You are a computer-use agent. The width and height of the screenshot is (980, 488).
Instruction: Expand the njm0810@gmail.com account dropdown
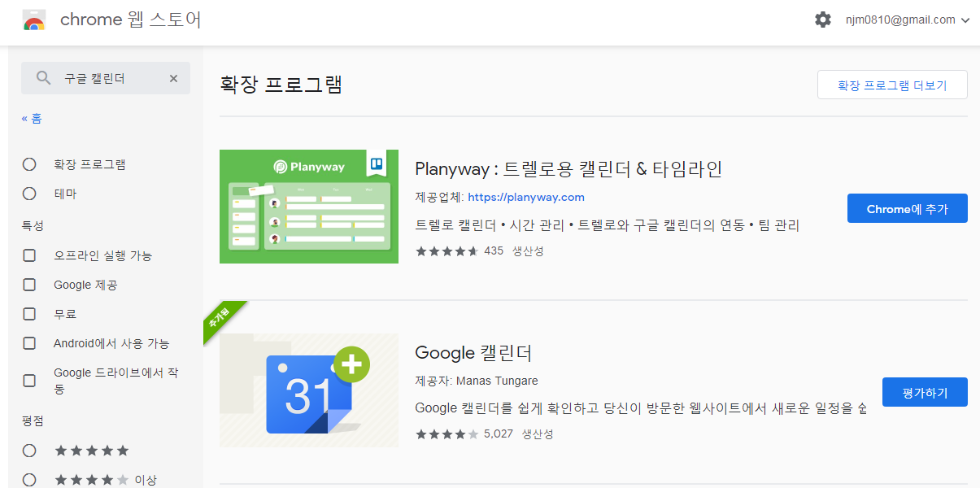(908, 20)
